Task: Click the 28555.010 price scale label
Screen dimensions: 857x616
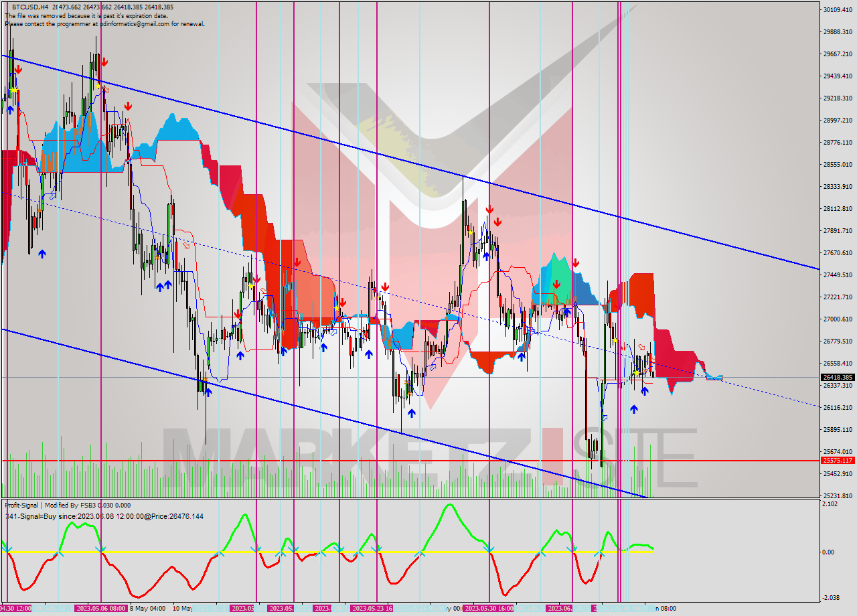Action: point(838,164)
